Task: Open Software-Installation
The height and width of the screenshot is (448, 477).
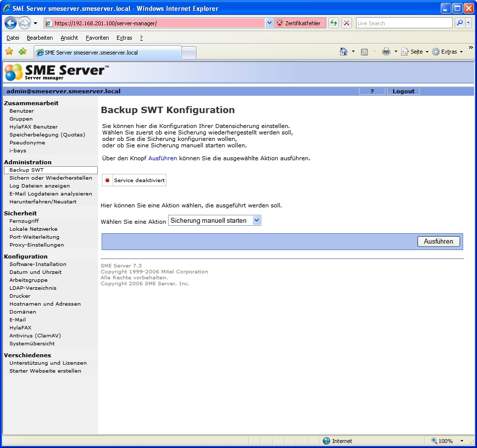Action: (38, 264)
